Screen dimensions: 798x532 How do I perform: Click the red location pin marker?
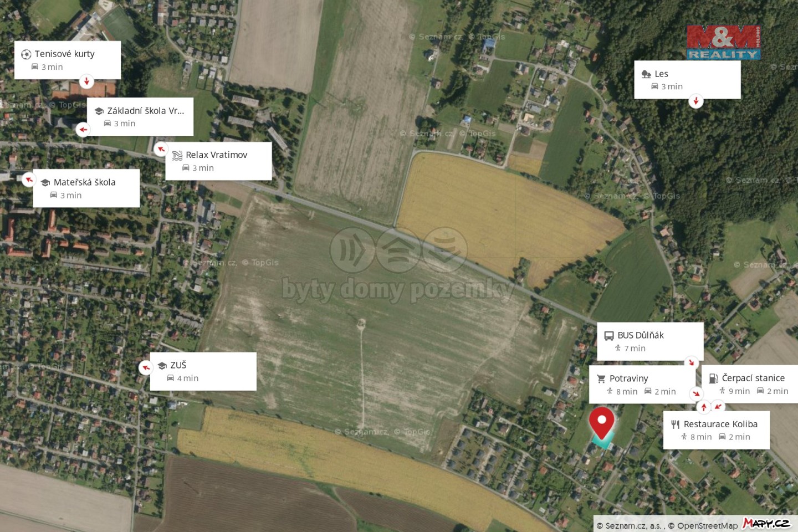pyautogui.click(x=601, y=424)
